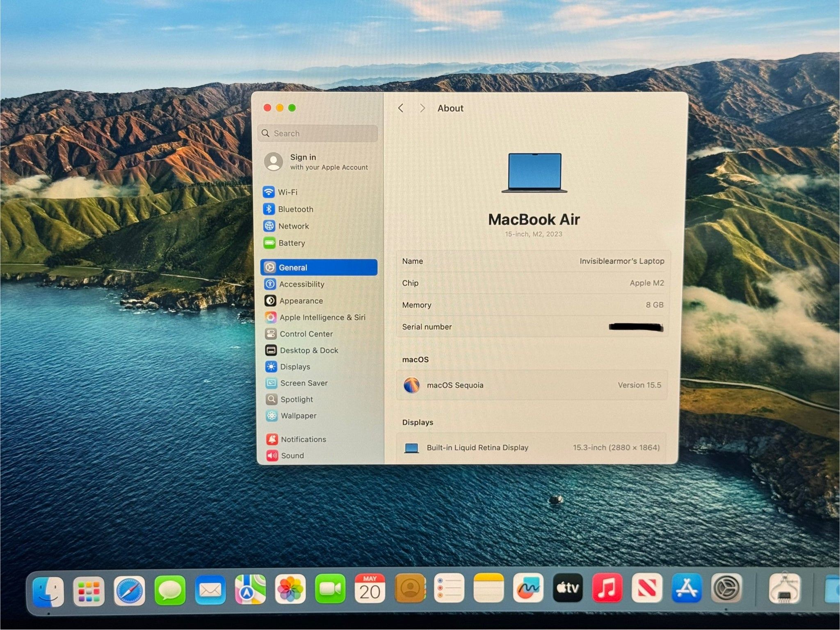Open Apple Intelligence & Siri settings
Viewport: 840px width, 630px height.
322,317
